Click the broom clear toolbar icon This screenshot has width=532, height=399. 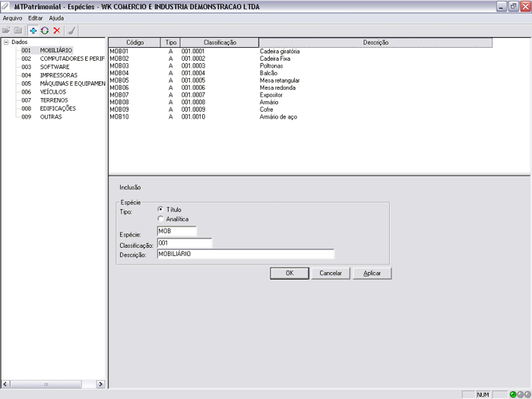point(71,30)
